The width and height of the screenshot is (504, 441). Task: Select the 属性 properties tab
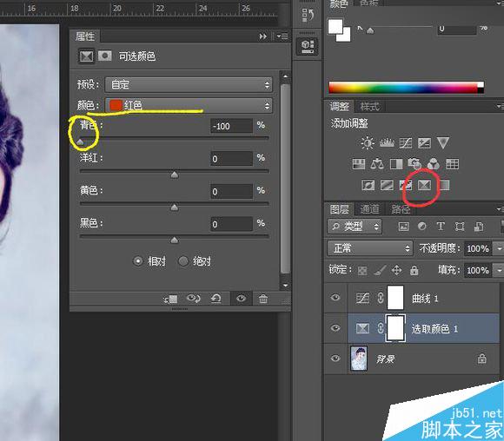pyautogui.click(x=85, y=36)
